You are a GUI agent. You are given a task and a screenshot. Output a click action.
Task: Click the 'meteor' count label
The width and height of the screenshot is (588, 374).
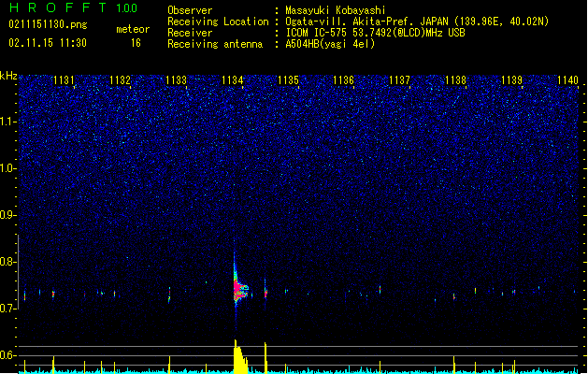pyautogui.click(x=133, y=29)
